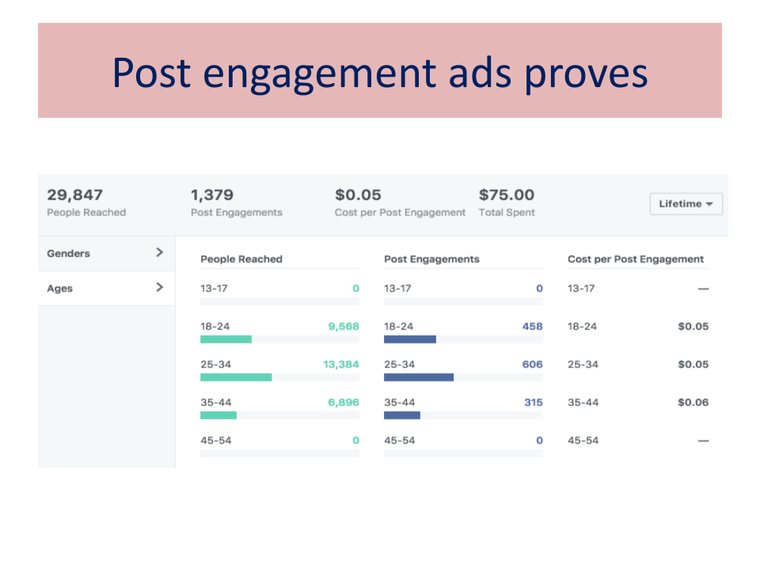Expand the Ages breakdown chevron
This screenshot has height=570, width=760.
pos(159,287)
